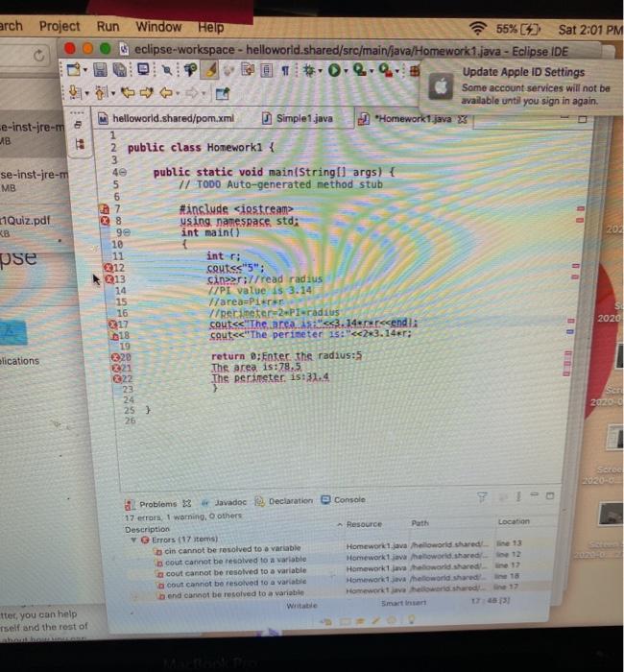
Task: Open the Debug configurations dropdown arrow
Action: (320, 71)
